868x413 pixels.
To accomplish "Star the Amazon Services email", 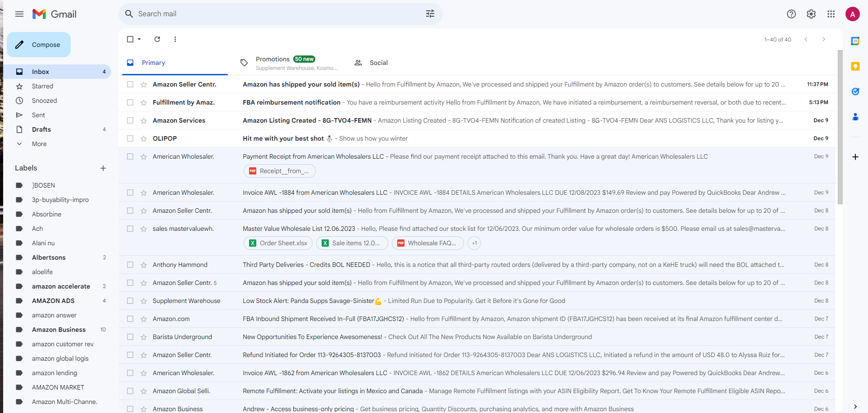I will (144, 120).
